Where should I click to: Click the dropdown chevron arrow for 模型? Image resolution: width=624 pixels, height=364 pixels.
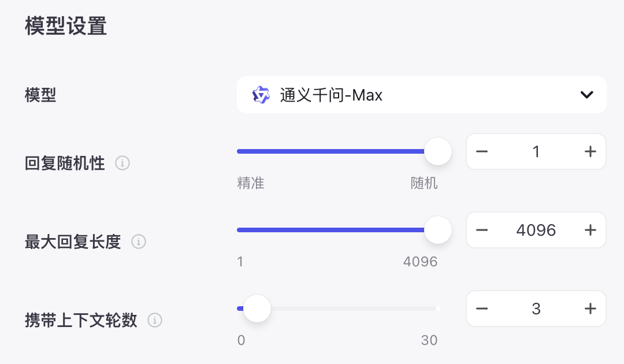pyautogui.click(x=586, y=95)
